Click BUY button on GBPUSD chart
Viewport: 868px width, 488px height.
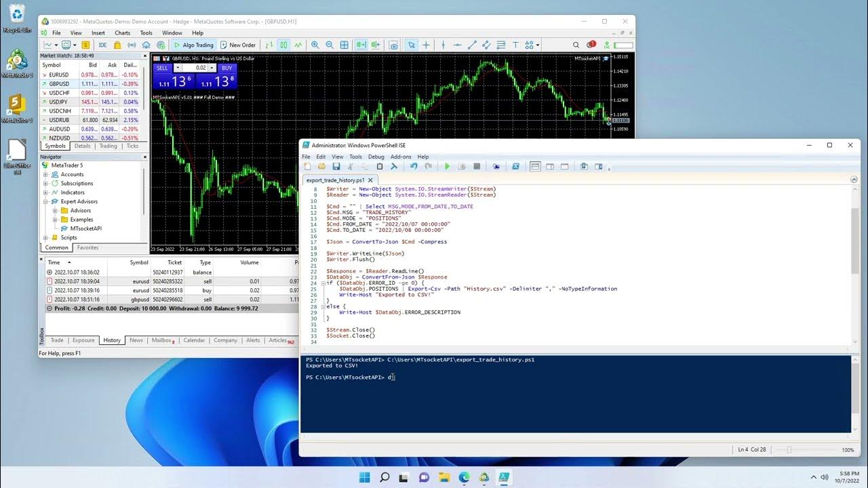click(x=226, y=68)
